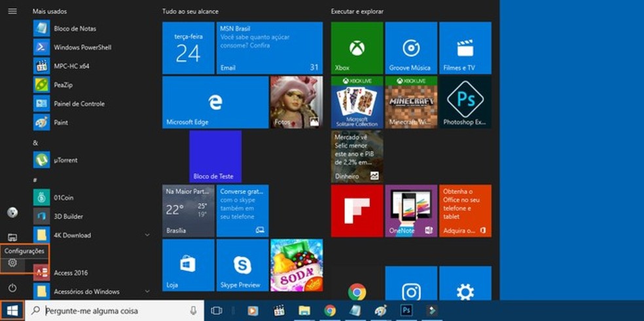Screen dimensions: 644x321
Task: Launch the red Flipboard tile
Action: tap(357, 211)
